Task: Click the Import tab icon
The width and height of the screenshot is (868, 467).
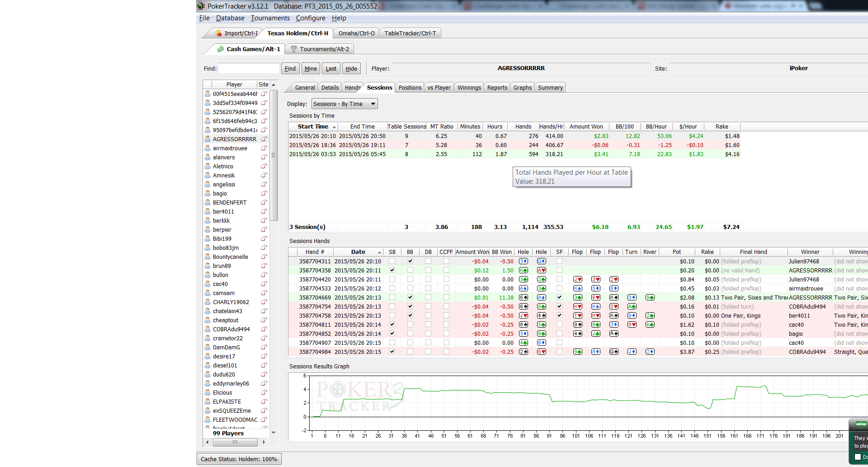Action: (219, 33)
